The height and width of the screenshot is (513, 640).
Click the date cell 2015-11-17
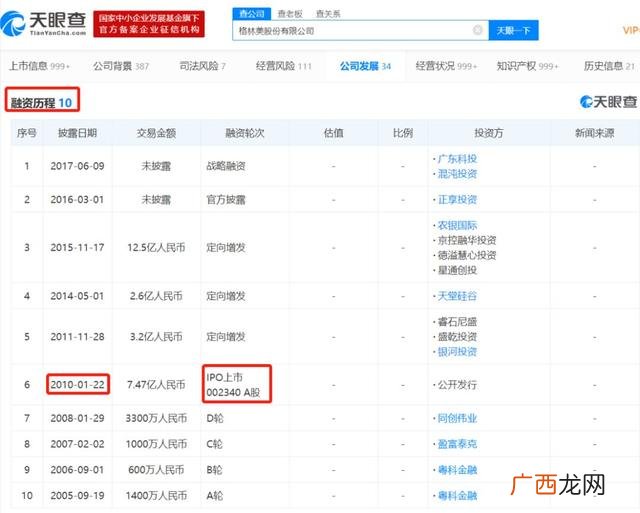(x=77, y=247)
